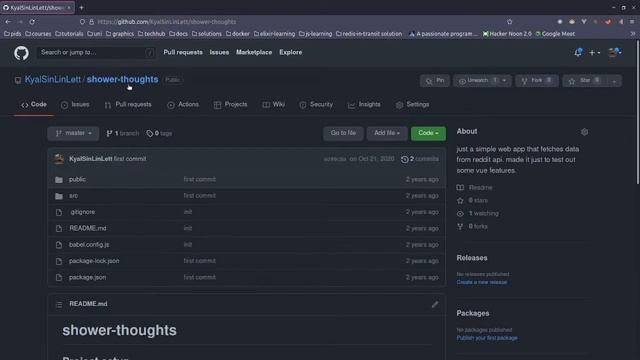Edit About details with gear icon

(584, 132)
